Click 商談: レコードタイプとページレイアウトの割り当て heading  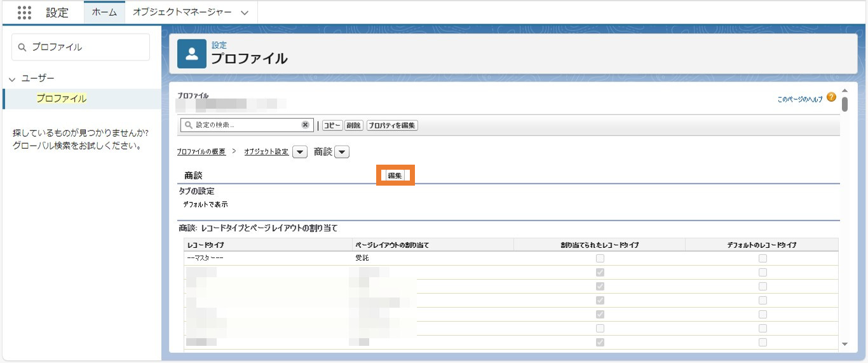click(258, 228)
